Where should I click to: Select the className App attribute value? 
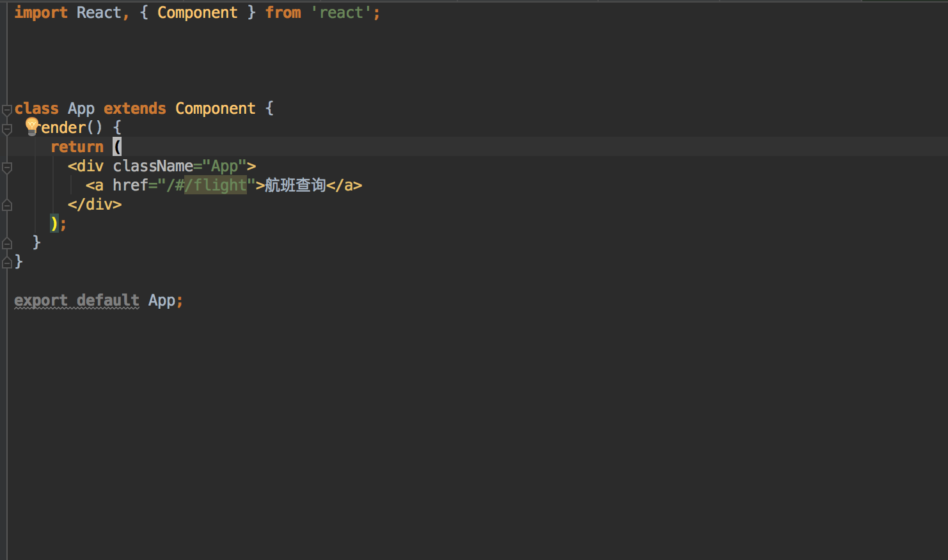point(224,166)
